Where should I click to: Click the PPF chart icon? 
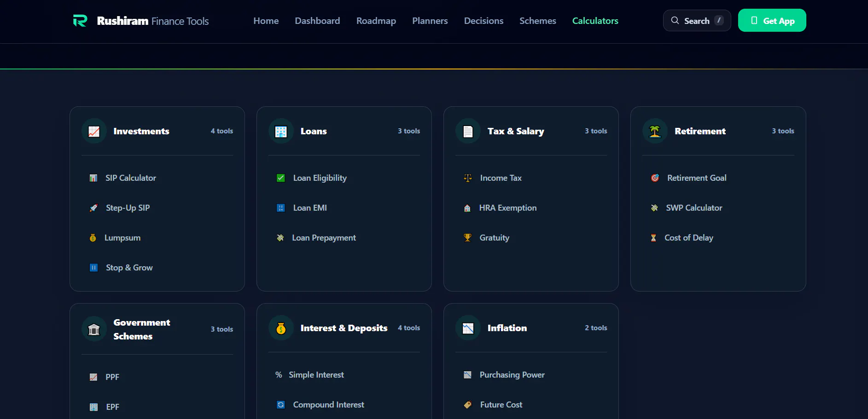point(93,377)
